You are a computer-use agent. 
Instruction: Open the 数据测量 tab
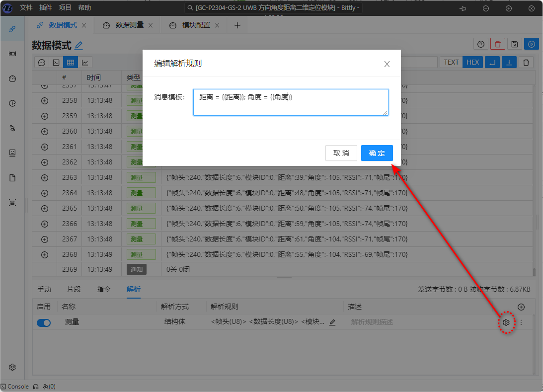[x=129, y=25]
